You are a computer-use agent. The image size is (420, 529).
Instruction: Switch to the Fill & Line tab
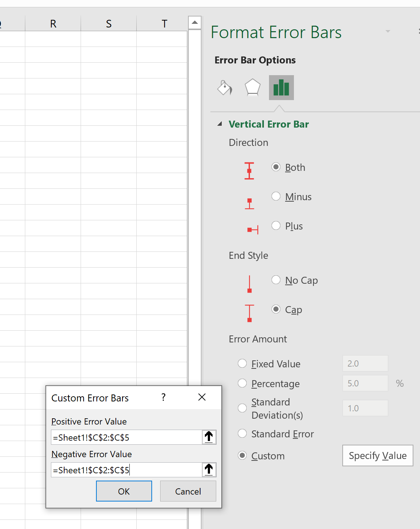coord(225,88)
